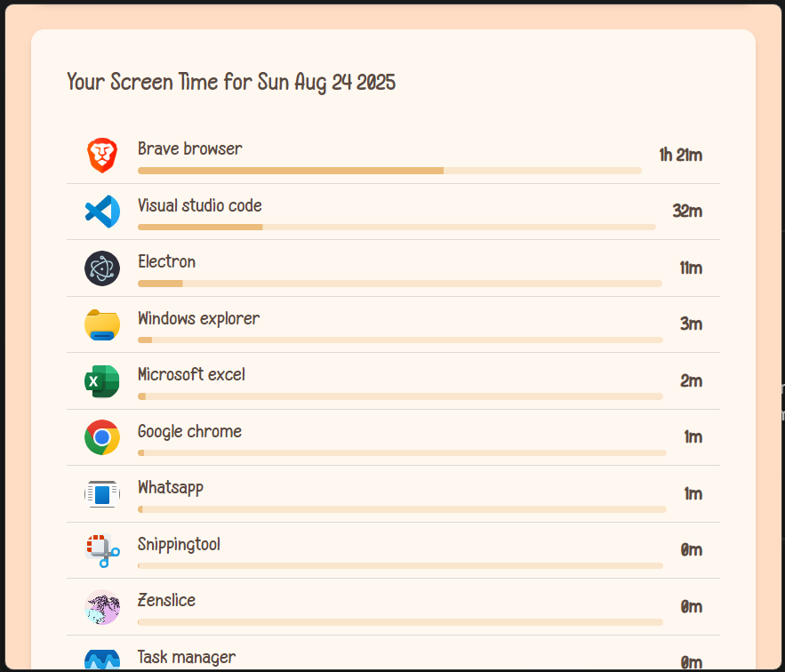Screen dimensions: 785x672
Task: Select the Electron usage bar
Action: click(x=399, y=283)
